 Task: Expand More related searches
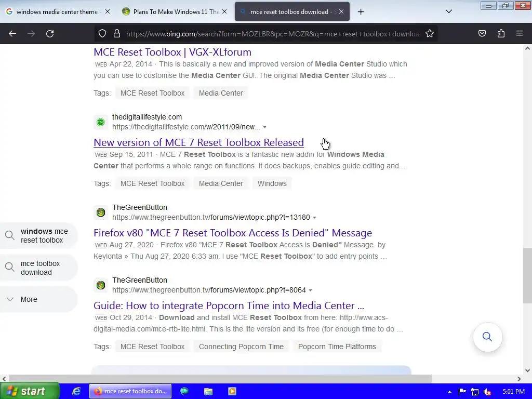(38, 299)
